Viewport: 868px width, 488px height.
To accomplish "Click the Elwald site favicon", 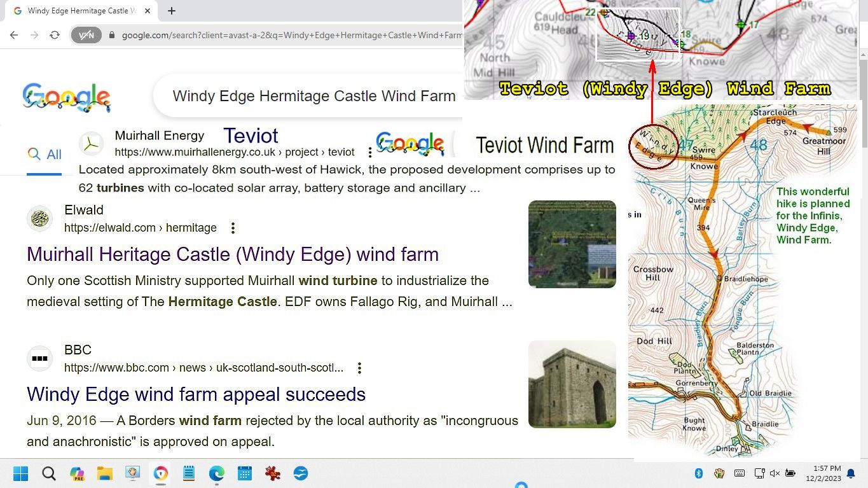I will click(x=39, y=218).
